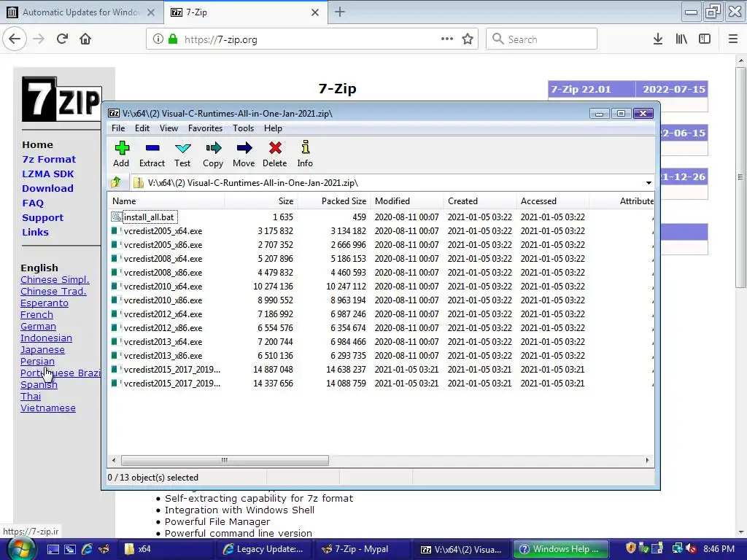Open the Download link on 7-zip.org
Image resolution: width=747 pixels, height=560 pixels.
[x=47, y=189]
